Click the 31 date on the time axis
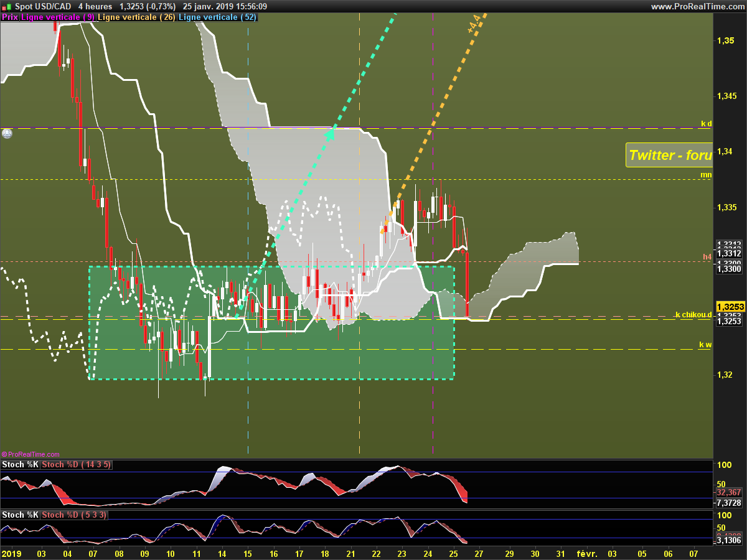The image size is (747, 560). 560,553
